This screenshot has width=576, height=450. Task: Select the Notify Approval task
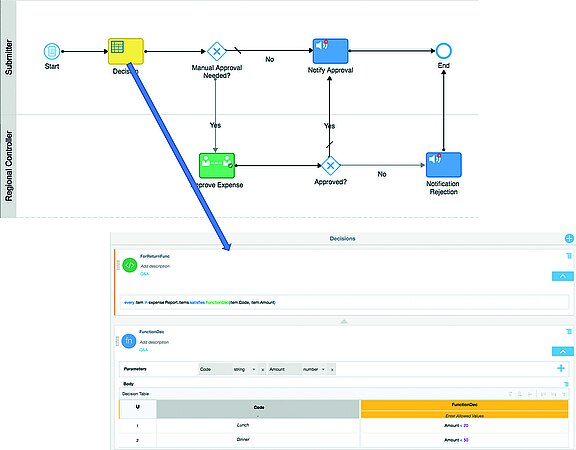330,51
